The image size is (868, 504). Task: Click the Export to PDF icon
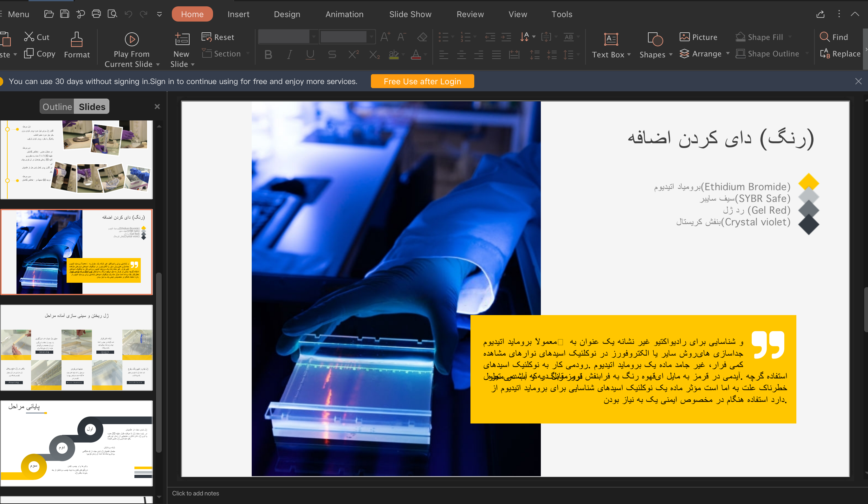pos(81,14)
